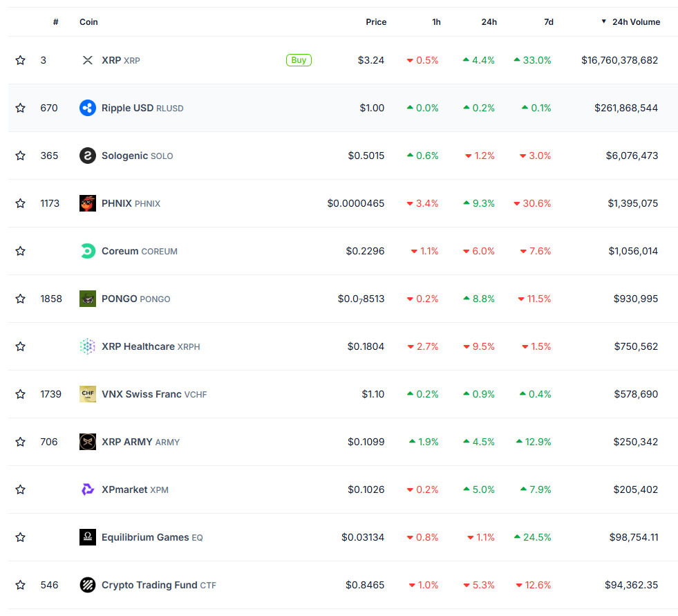Viewport: 678px width, 616px height.
Task: Select the Coreum green logo icon
Action: [x=88, y=251]
